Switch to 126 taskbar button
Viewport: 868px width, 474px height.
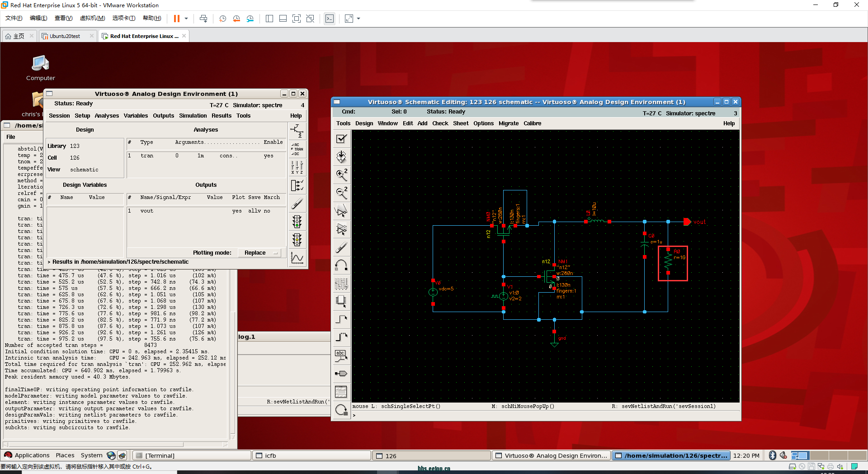pos(432,455)
